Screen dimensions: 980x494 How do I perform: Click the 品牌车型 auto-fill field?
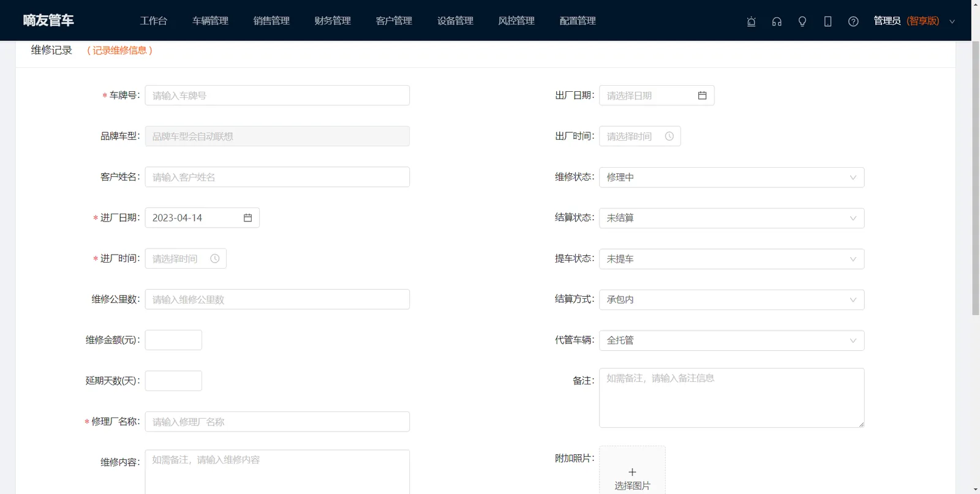click(x=277, y=137)
